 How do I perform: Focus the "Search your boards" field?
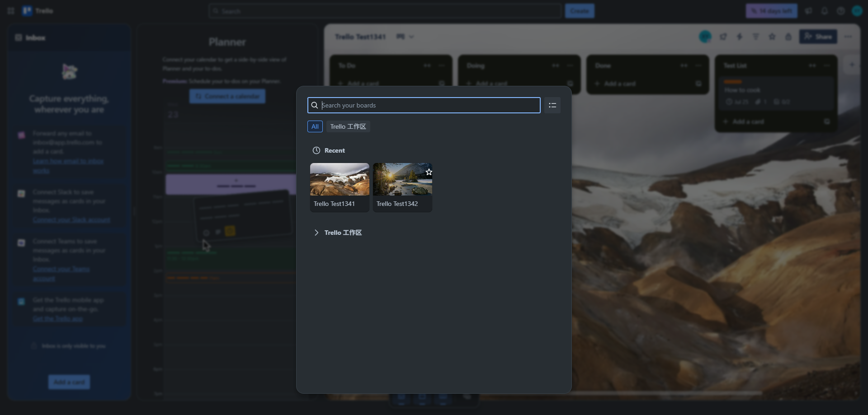tap(424, 105)
